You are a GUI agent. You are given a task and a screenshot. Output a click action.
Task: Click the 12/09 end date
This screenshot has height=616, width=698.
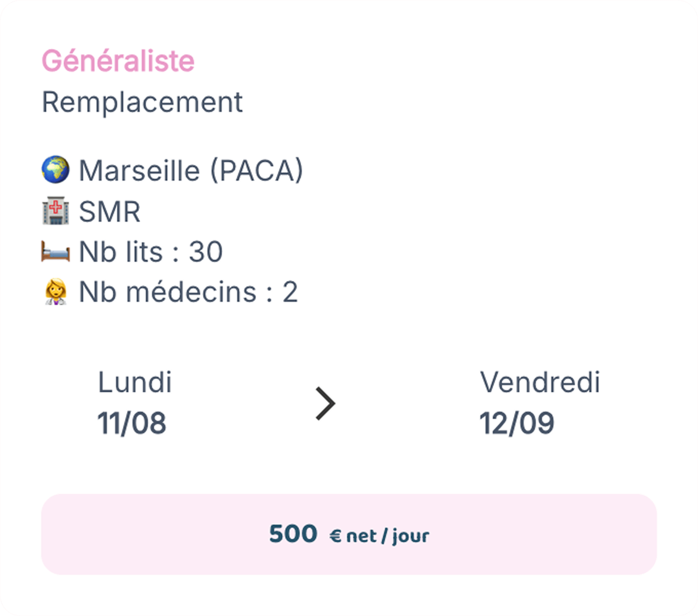(x=517, y=423)
